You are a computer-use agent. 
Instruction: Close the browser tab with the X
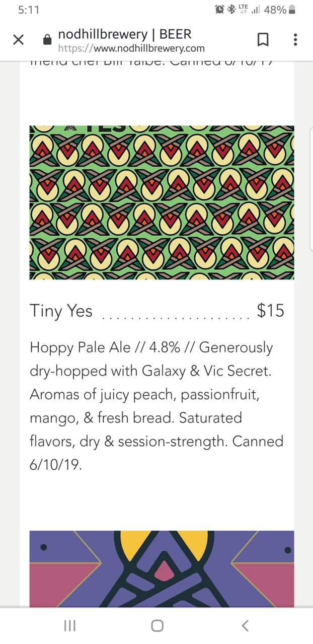(18, 40)
